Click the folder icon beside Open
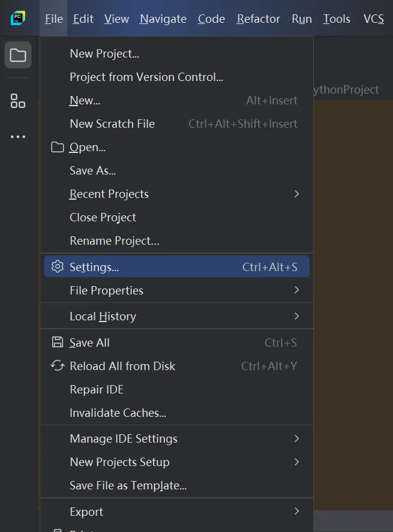 pyautogui.click(x=58, y=147)
